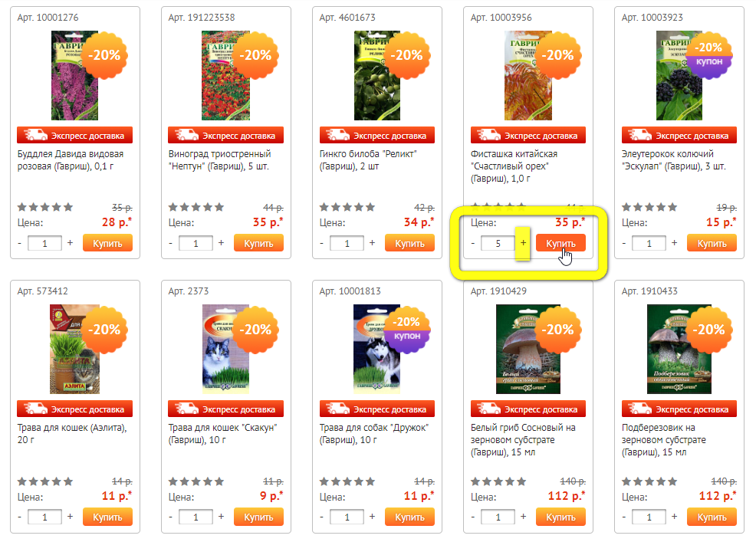Click the -20% badge on Трава для кошек Скакун
This screenshot has height=542, width=756.
257,330
